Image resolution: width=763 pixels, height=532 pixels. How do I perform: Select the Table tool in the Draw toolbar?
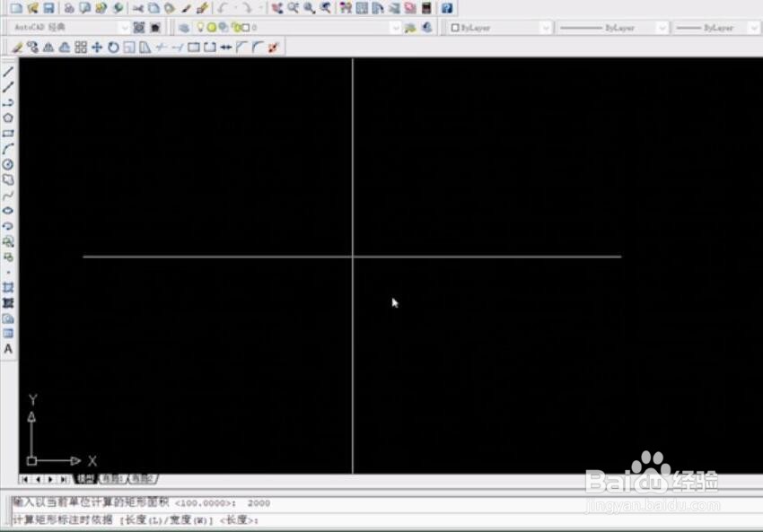8,334
